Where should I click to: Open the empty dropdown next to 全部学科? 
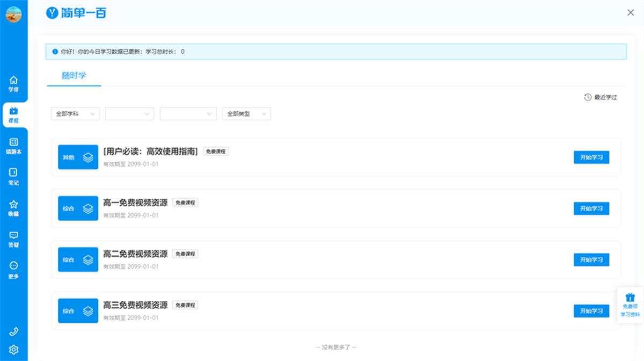130,114
